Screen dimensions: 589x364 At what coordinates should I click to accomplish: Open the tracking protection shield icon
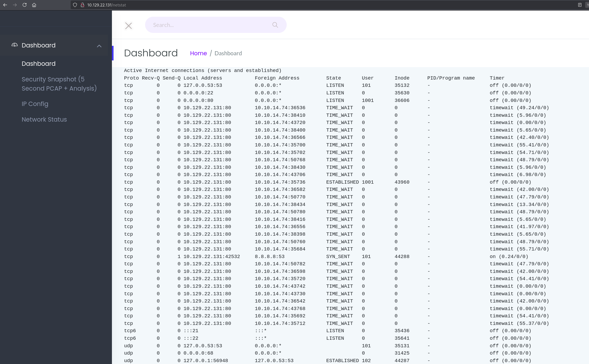75,5
